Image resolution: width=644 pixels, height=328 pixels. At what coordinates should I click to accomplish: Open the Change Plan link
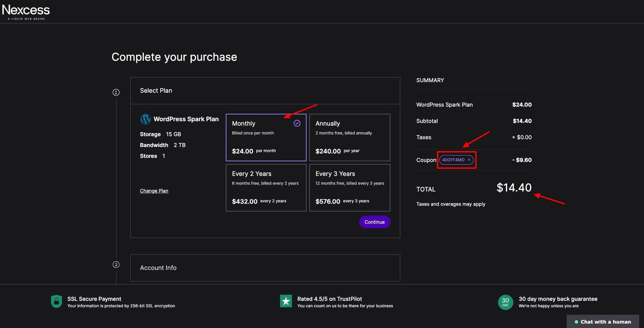tap(154, 191)
